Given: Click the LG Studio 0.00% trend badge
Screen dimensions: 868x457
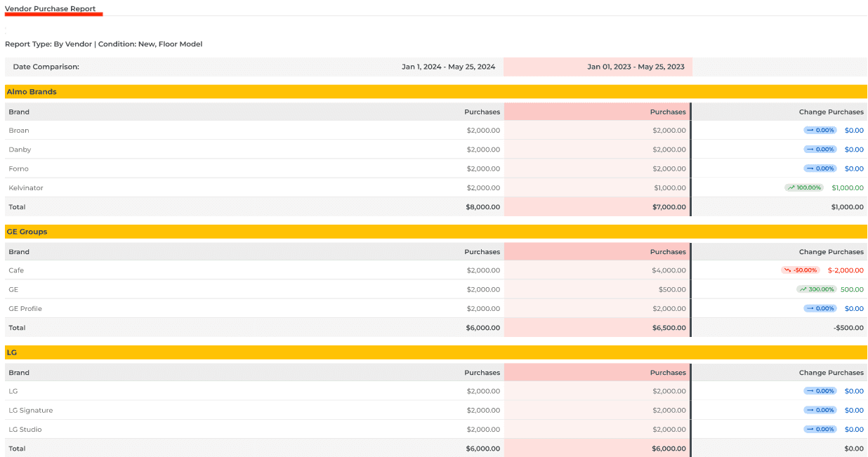Looking at the screenshot, I should coord(820,429).
